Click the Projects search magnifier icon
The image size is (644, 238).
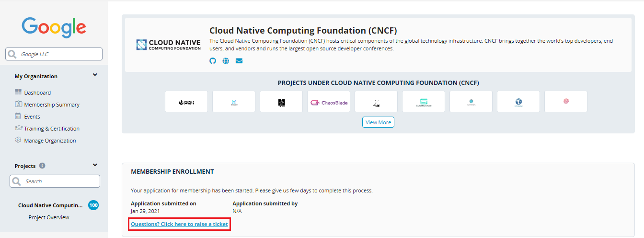[17, 181]
